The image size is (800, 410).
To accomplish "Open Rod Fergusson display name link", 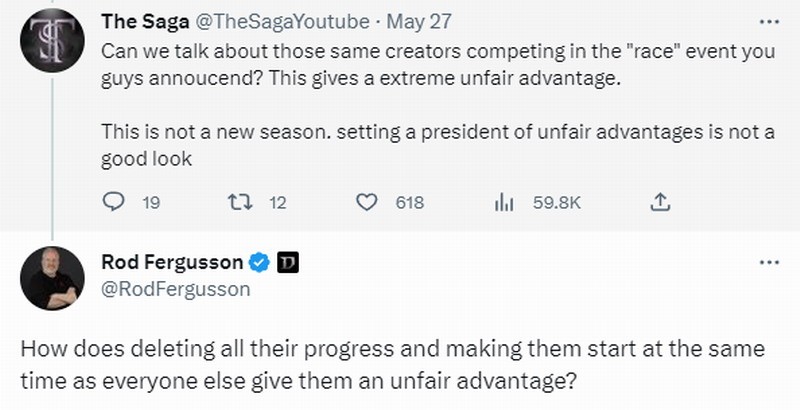I will [x=172, y=262].
